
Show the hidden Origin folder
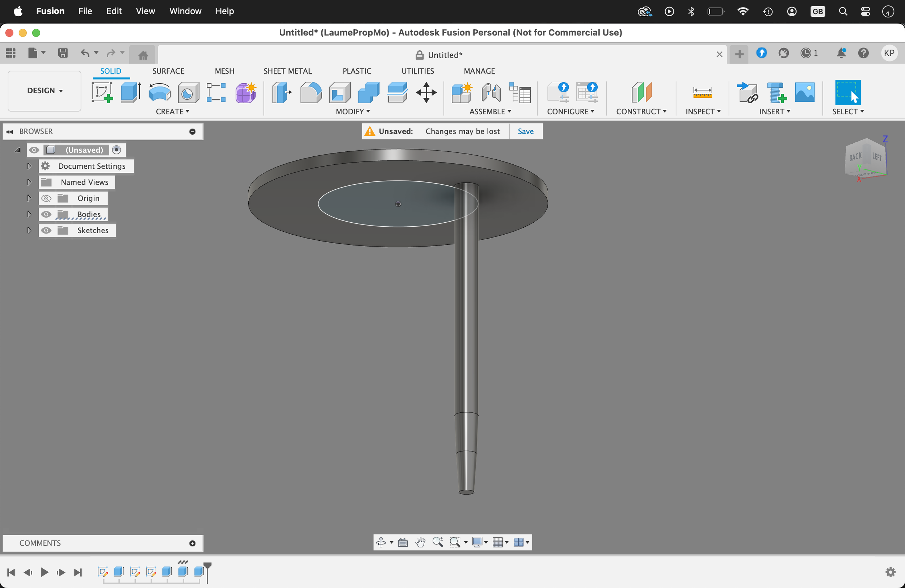[46, 198]
